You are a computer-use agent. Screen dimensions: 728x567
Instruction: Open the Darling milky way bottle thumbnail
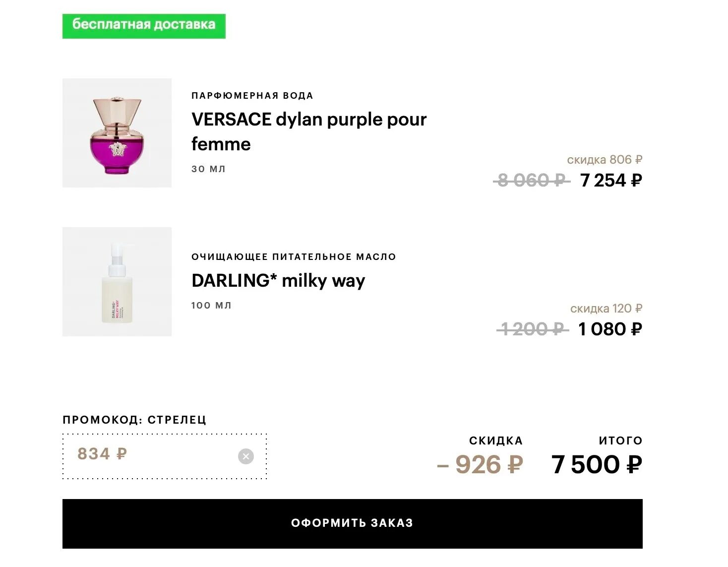(117, 282)
